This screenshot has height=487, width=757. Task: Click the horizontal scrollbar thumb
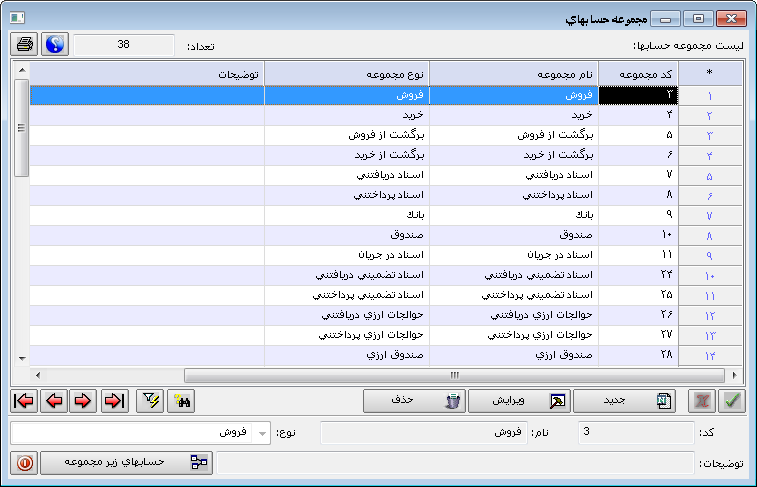tap(454, 375)
